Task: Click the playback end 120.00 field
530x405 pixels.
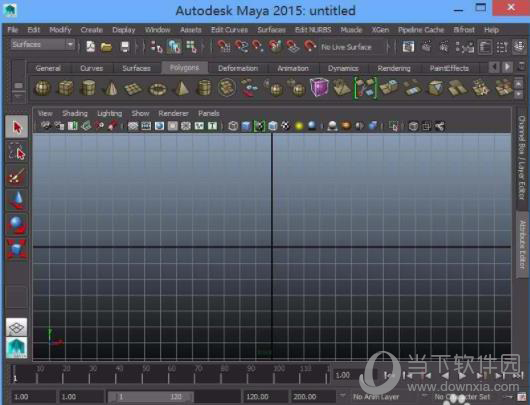Action: click(x=265, y=397)
